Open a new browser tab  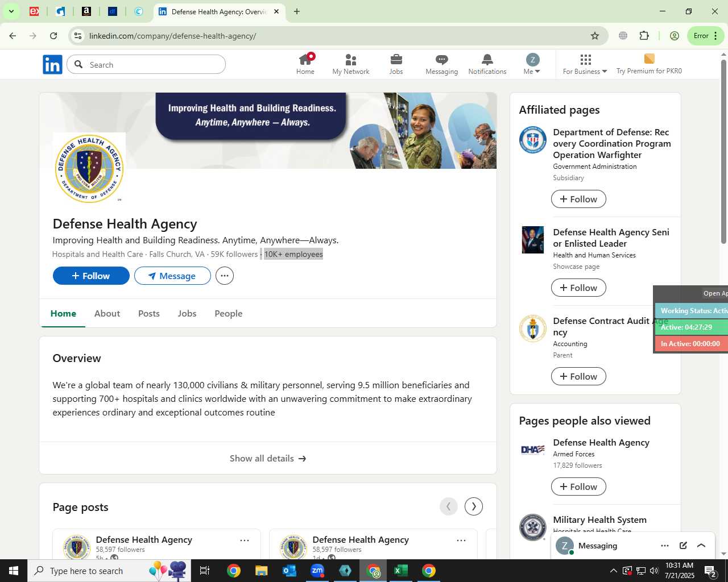[297, 11]
